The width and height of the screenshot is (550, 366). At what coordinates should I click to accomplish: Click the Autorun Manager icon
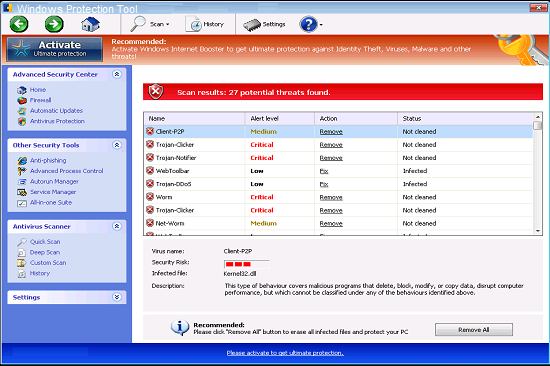pyautogui.click(x=22, y=182)
